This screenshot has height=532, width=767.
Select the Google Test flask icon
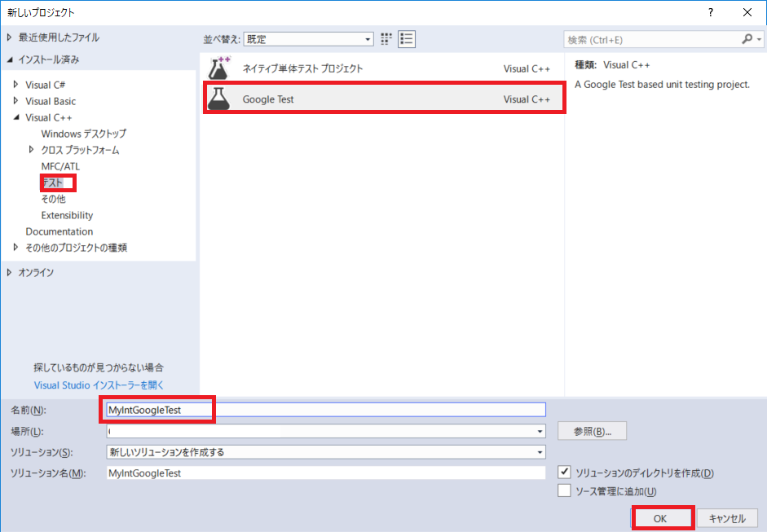point(218,99)
